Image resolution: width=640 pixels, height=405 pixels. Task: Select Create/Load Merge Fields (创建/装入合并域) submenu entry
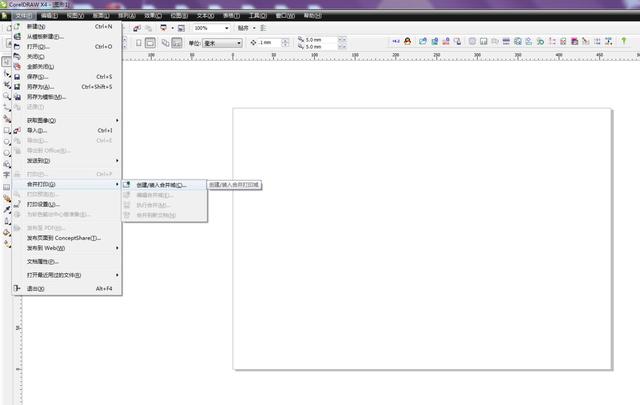pos(160,184)
